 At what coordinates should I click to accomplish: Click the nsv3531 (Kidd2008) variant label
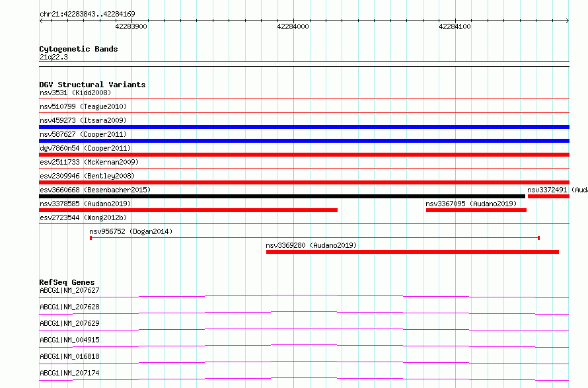[x=75, y=93]
